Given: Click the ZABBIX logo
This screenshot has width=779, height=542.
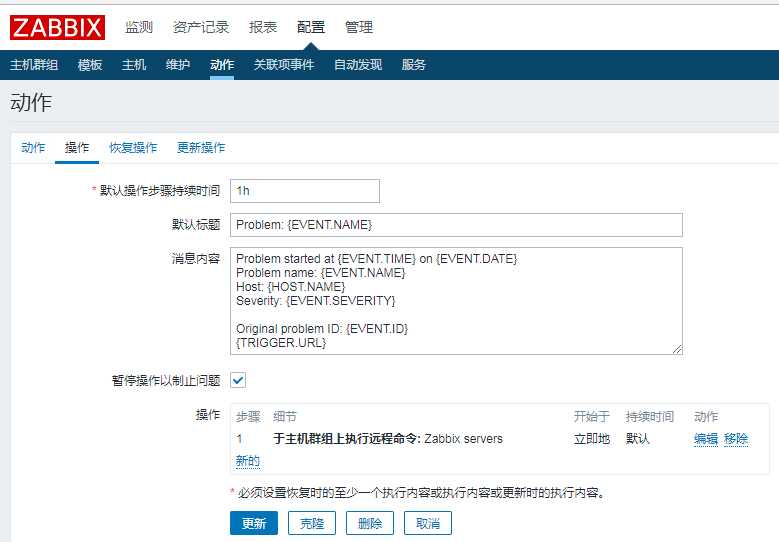Looking at the screenshot, I should 57,27.
